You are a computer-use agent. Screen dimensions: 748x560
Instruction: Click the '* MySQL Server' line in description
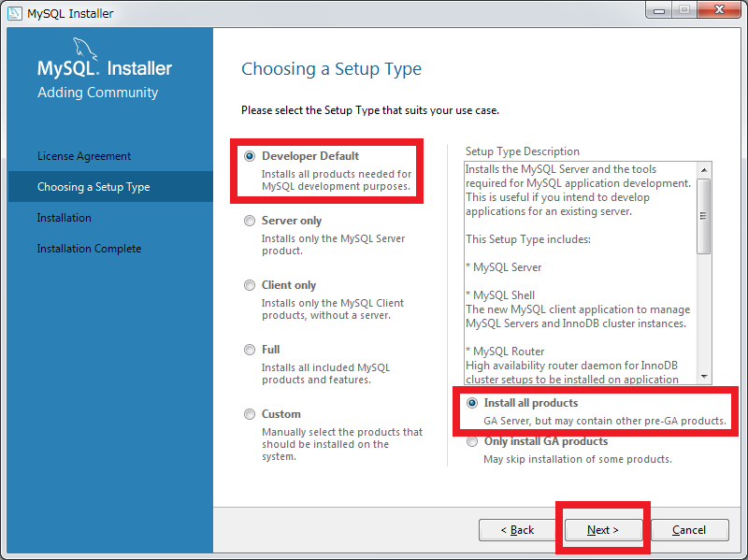coord(504,267)
